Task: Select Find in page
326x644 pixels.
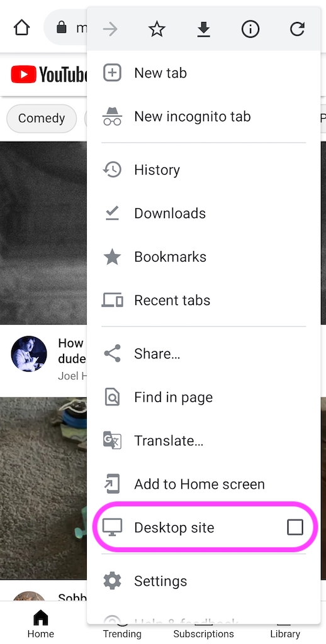Action: coord(203,397)
